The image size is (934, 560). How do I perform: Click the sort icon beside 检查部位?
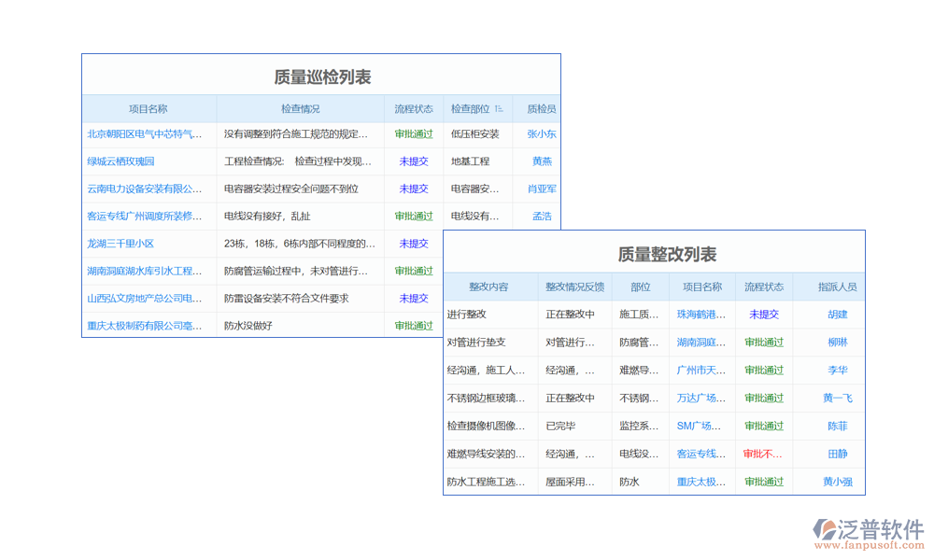coord(499,109)
